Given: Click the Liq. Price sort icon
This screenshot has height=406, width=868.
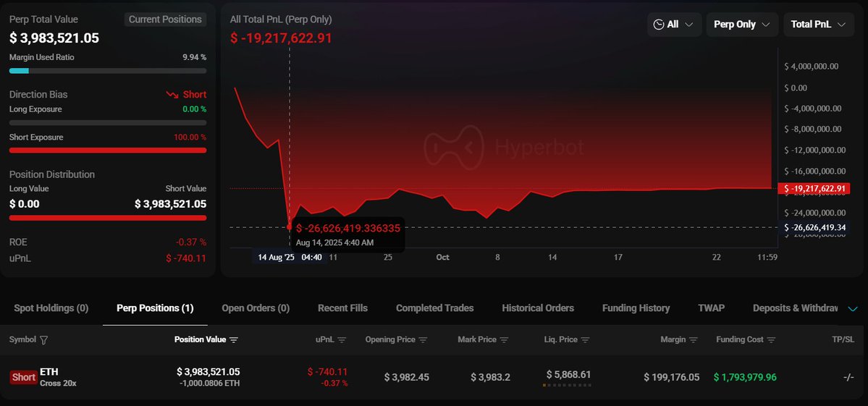Looking at the screenshot, I should [585, 340].
